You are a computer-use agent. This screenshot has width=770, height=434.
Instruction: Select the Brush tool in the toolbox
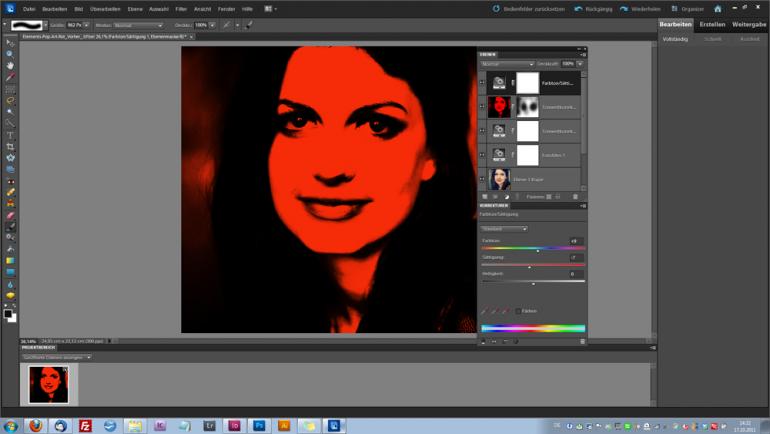tap(10, 227)
